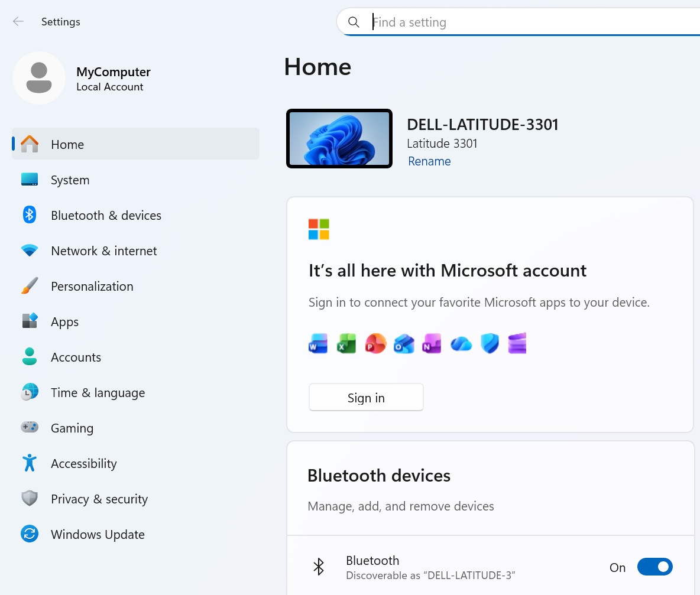Click the MyComputer profile avatar
Image resolution: width=700 pixels, height=595 pixels.
pos(39,78)
